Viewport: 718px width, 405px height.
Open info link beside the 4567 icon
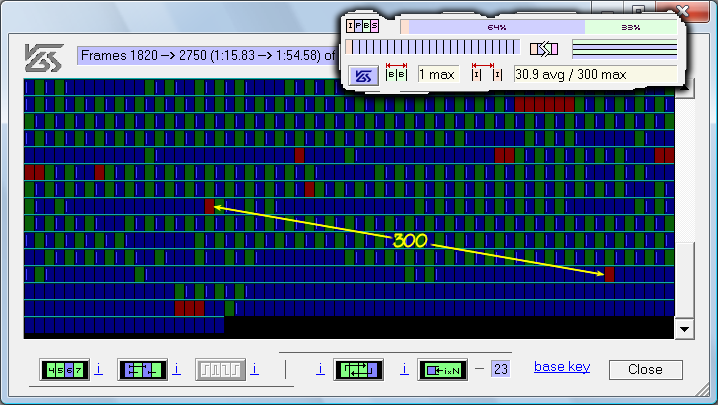(98, 369)
